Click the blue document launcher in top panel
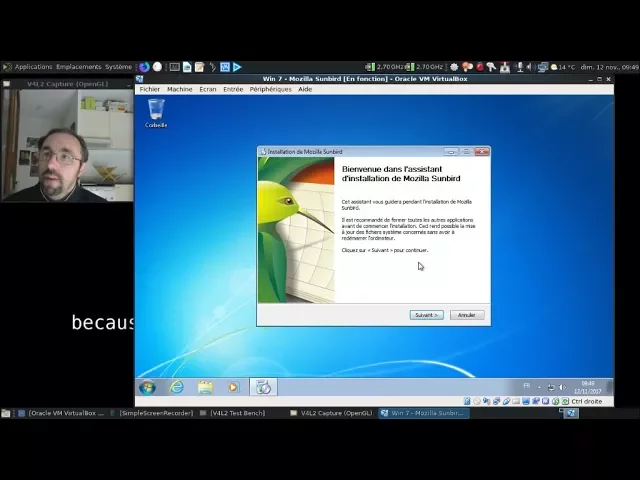 tap(187, 67)
